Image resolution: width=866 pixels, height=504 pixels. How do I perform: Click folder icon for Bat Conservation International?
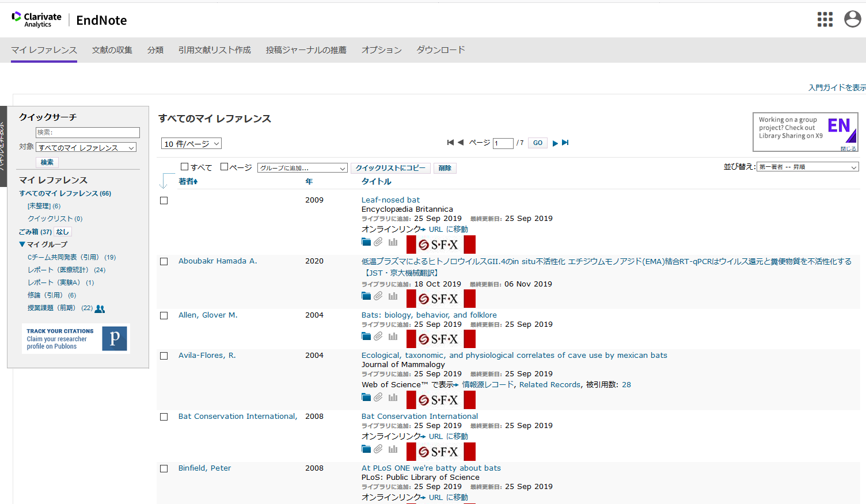[366, 449]
